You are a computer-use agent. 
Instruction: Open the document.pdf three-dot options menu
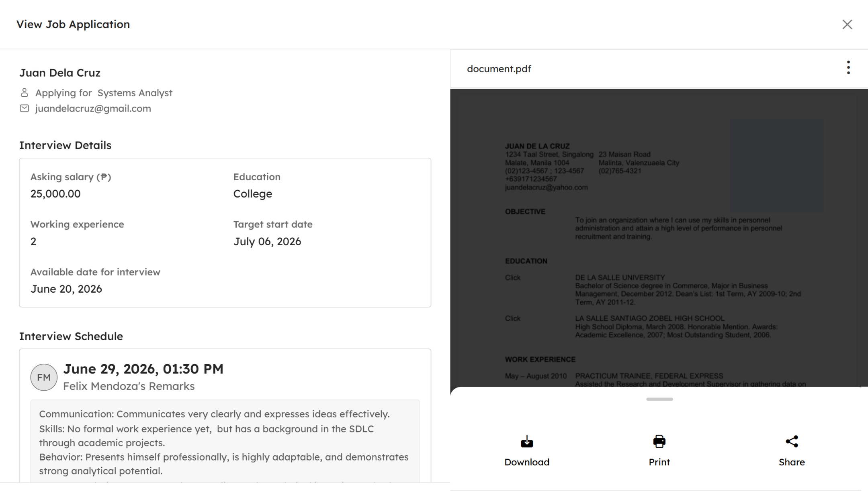click(x=848, y=68)
